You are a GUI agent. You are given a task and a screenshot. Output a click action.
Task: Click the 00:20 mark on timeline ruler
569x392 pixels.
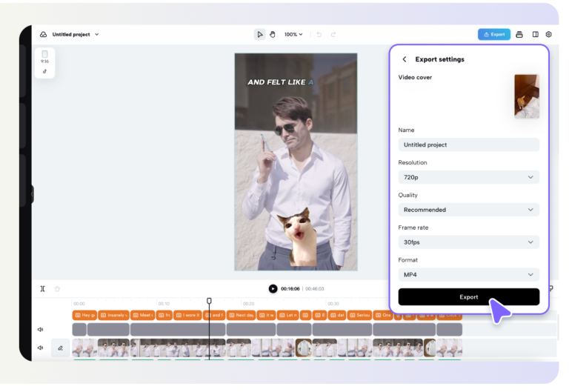(249, 304)
